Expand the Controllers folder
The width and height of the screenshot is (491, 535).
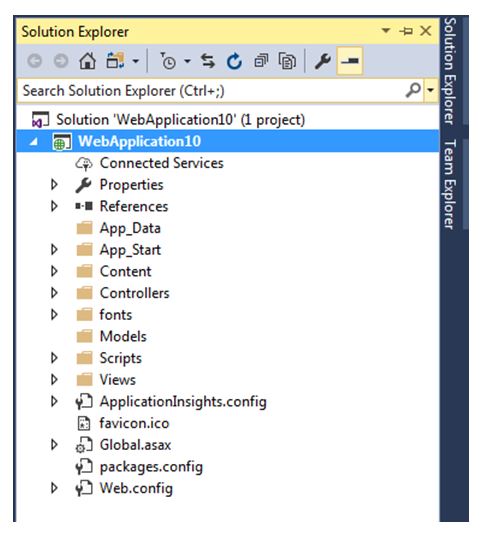click(x=54, y=293)
